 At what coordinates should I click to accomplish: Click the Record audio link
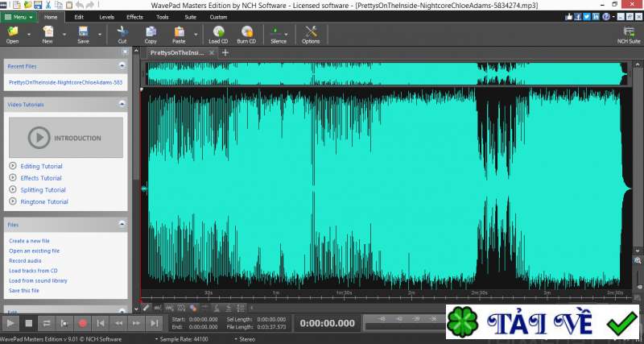pos(24,260)
